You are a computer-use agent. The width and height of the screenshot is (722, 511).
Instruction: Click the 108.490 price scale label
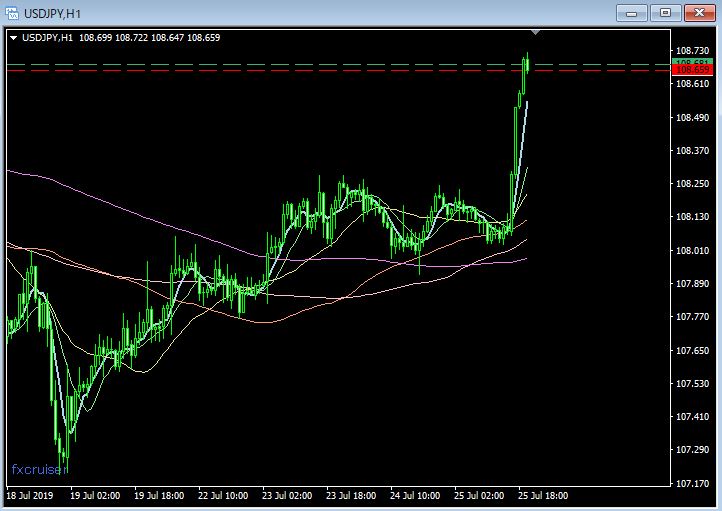coord(692,117)
